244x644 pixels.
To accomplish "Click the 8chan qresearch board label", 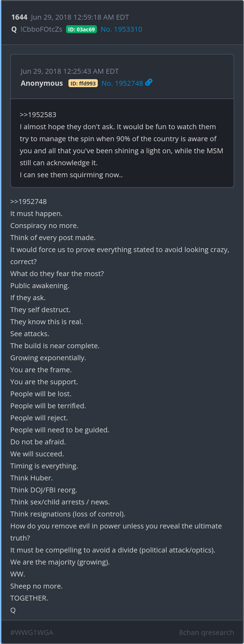I will tap(206, 632).
